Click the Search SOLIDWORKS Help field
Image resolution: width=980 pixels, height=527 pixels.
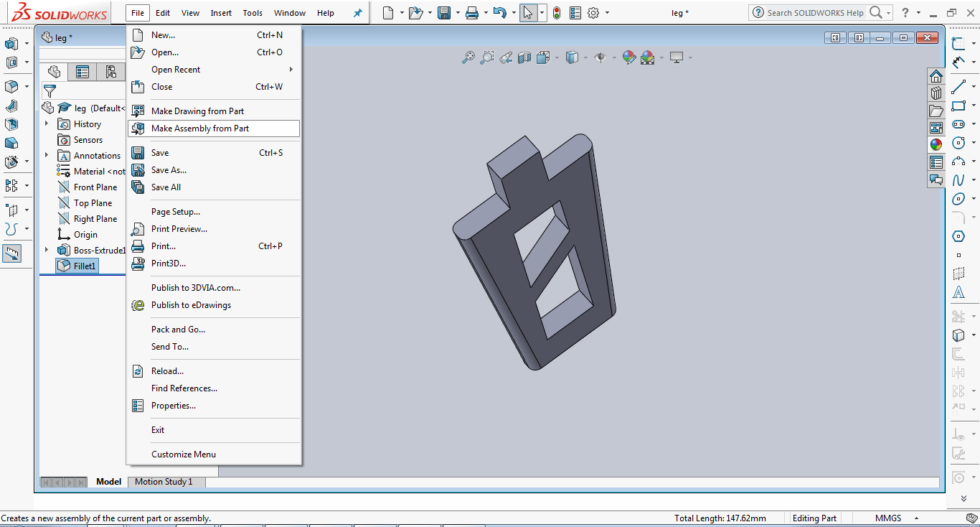click(815, 13)
